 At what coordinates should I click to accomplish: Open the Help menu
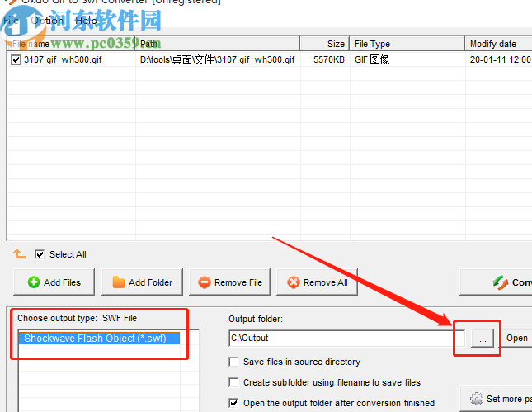click(x=86, y=21)
